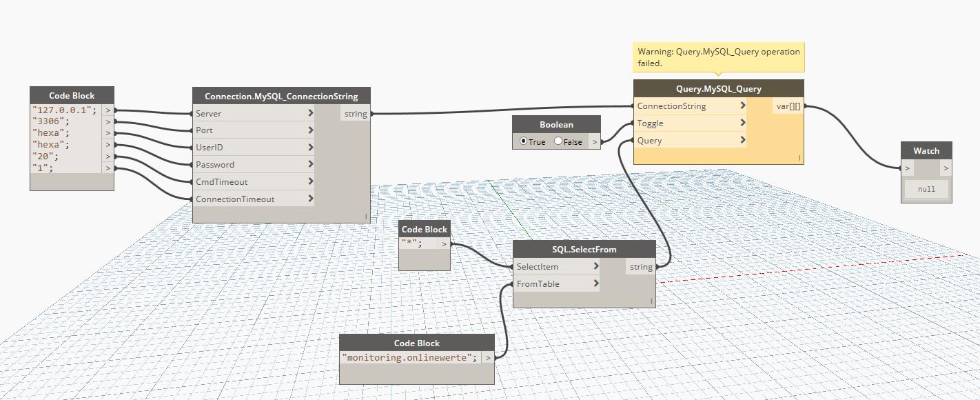Click the "monitoring.onlinewerte" code text
This screenshot has width=980, height=400.
409,357
